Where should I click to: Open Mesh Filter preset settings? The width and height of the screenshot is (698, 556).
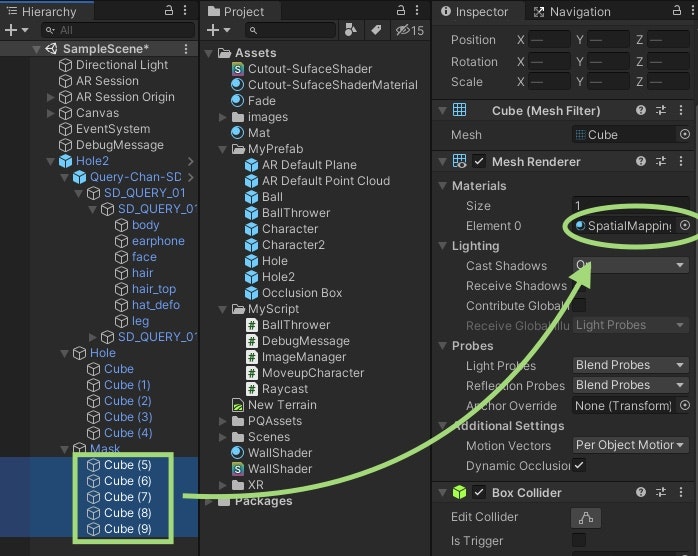tap(661, 110)
